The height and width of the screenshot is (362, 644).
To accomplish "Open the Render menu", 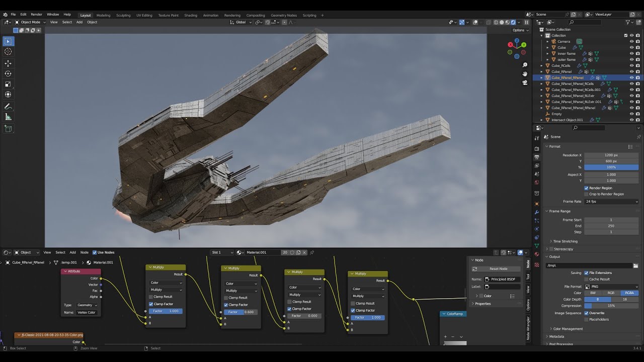I will [36, 15].
